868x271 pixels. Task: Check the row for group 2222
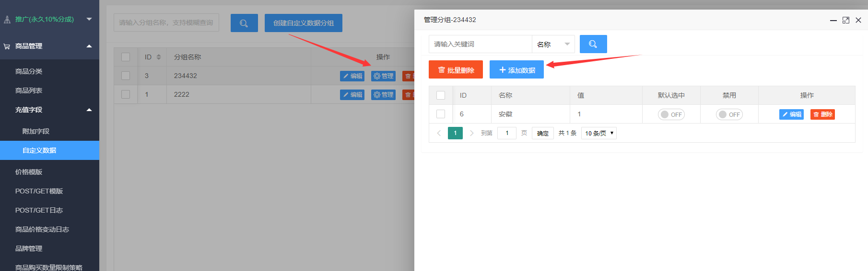[x=126, y=94]
